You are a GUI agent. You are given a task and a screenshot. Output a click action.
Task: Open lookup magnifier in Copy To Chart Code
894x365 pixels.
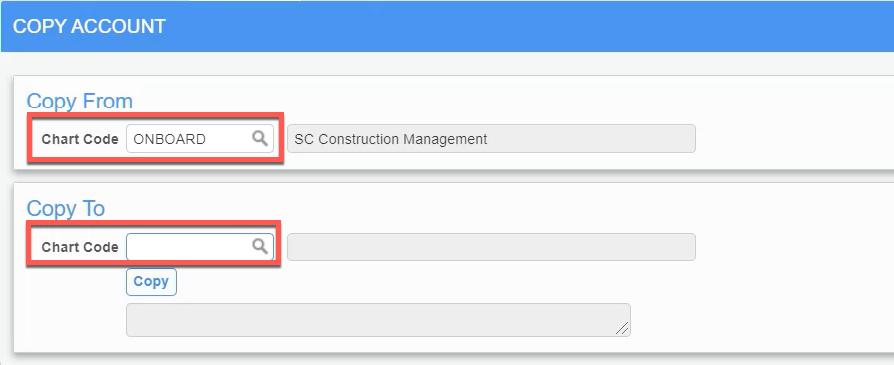coord(260,246)
